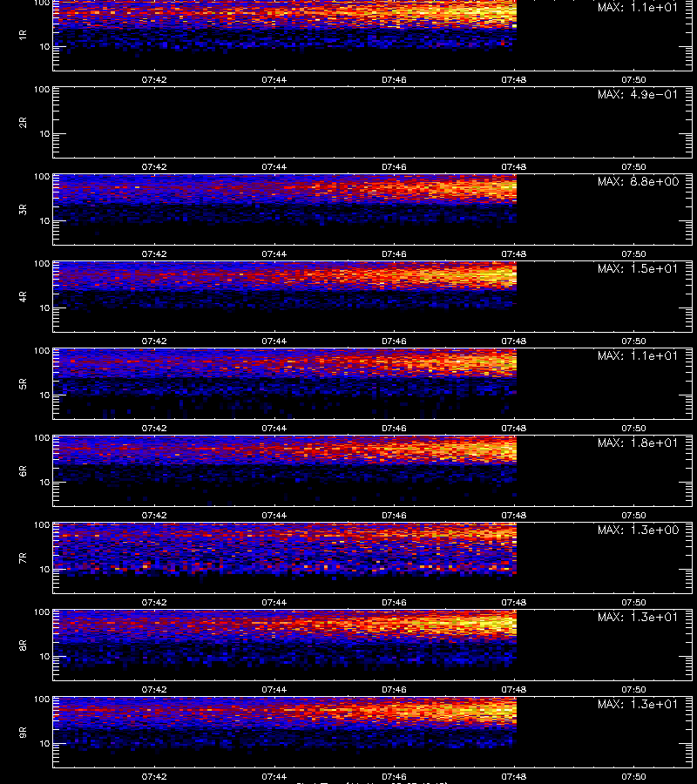Click the 07:50 time label below panel 5R
The image size is (697, 784).
click(x=633, y=428)
